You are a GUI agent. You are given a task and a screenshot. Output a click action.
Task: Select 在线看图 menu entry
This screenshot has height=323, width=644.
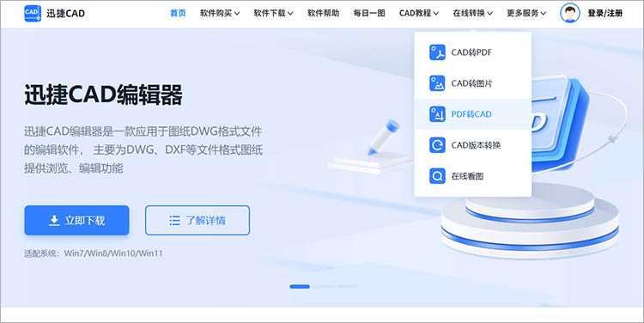coord(473,176)
